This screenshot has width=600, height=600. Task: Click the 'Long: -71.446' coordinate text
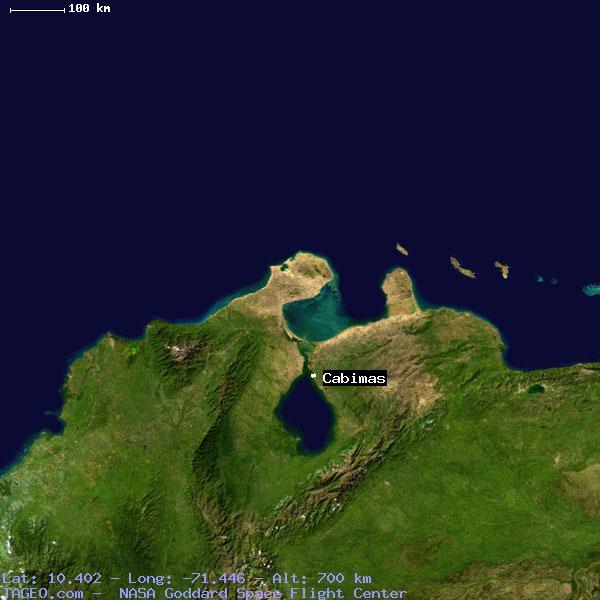pyautogui.click(x=186, y=578)
